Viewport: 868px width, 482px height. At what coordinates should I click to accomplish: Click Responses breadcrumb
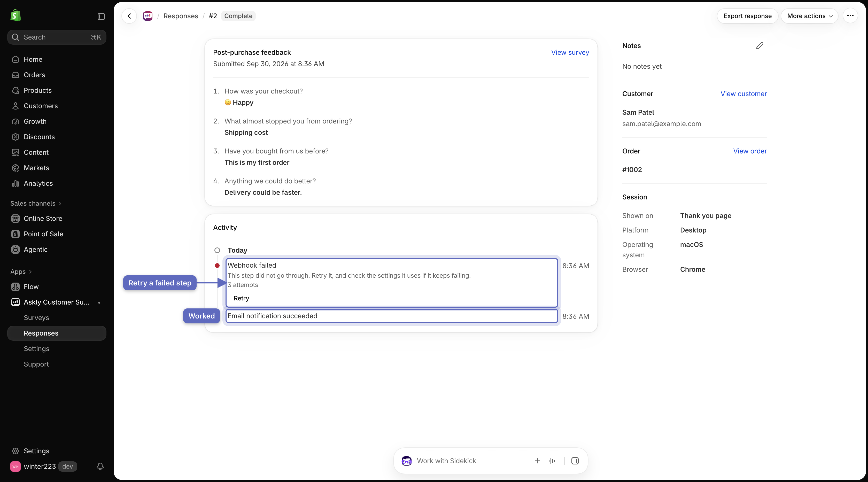coord(181,16)
